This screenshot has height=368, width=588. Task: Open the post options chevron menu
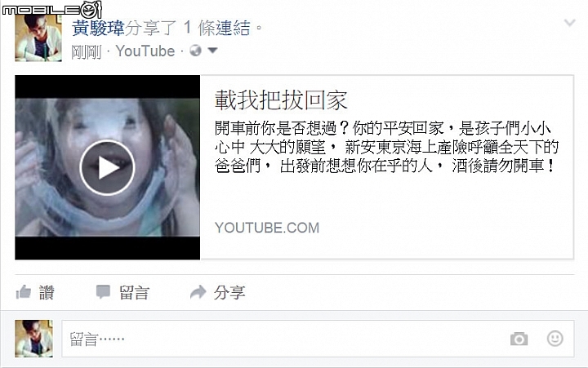click(570, 23)
